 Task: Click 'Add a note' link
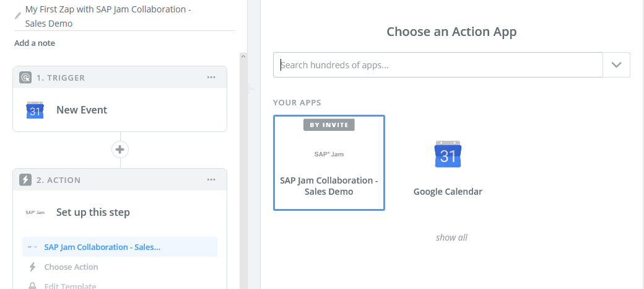(x=35, y=43)
